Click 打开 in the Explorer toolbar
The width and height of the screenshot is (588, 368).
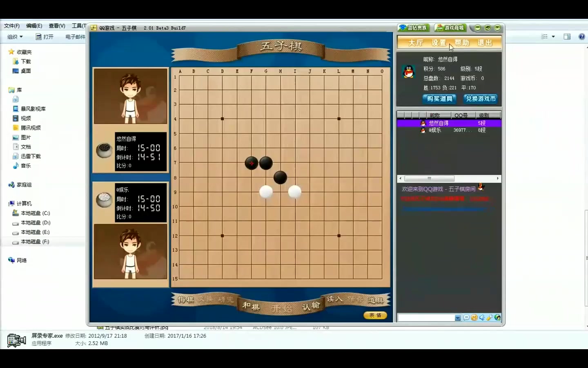45,37
